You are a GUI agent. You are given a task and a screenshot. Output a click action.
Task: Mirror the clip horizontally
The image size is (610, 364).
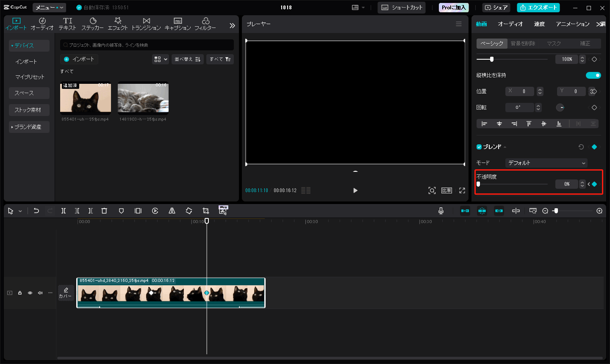pyautogui.click(x=172, y=211)
